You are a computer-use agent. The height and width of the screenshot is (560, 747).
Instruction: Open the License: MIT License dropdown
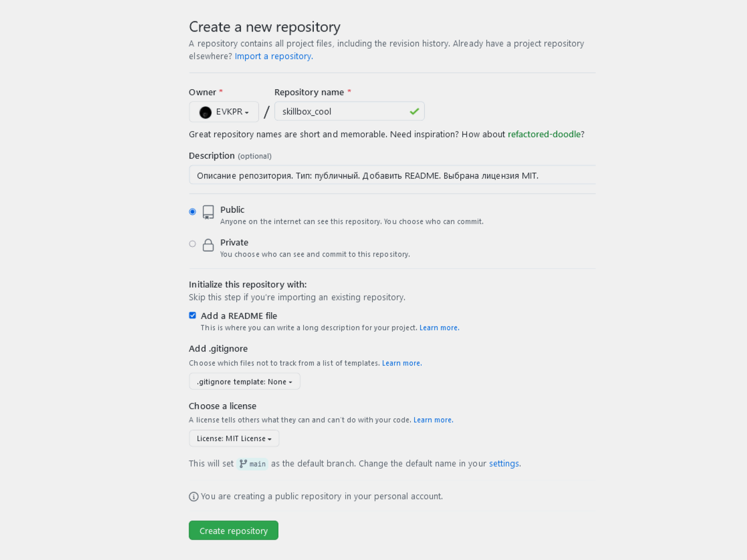[234, 439]
